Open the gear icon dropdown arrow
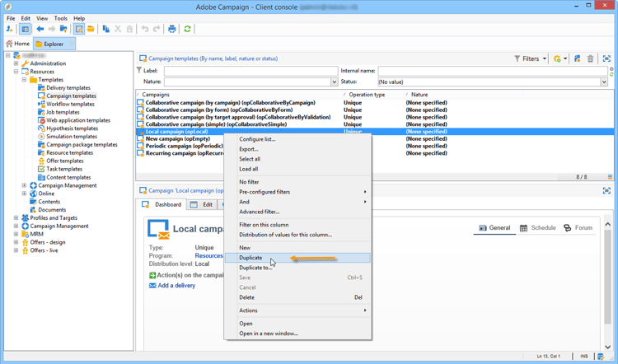Screen dimensions: 618x364 click(565, 58)
